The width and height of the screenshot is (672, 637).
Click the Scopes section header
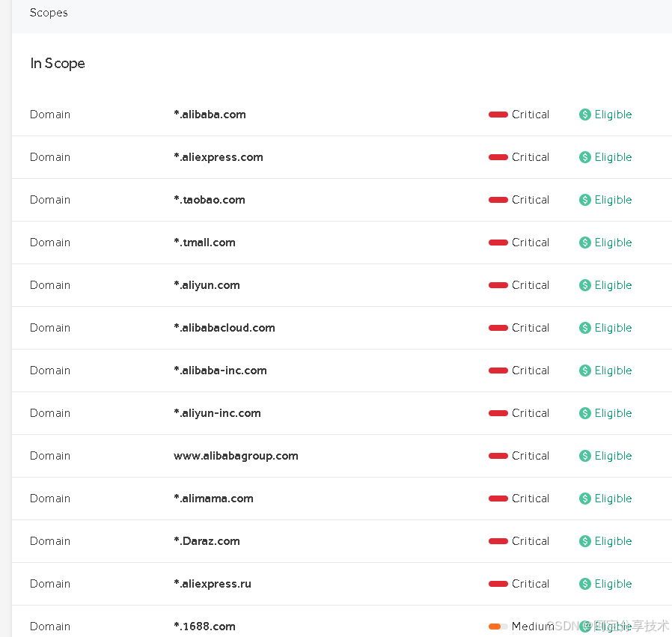click(49, 13)
